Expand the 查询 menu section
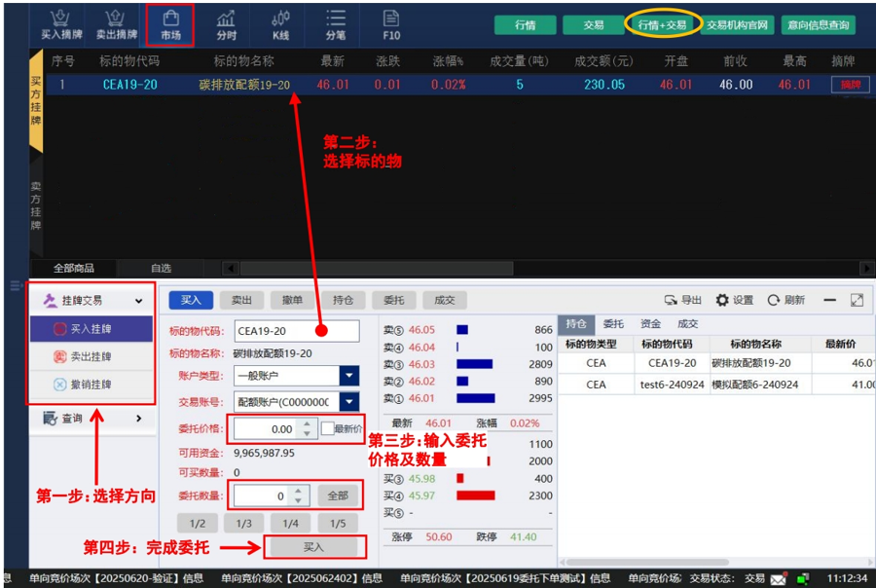876x588 pixels. point(92,418)
